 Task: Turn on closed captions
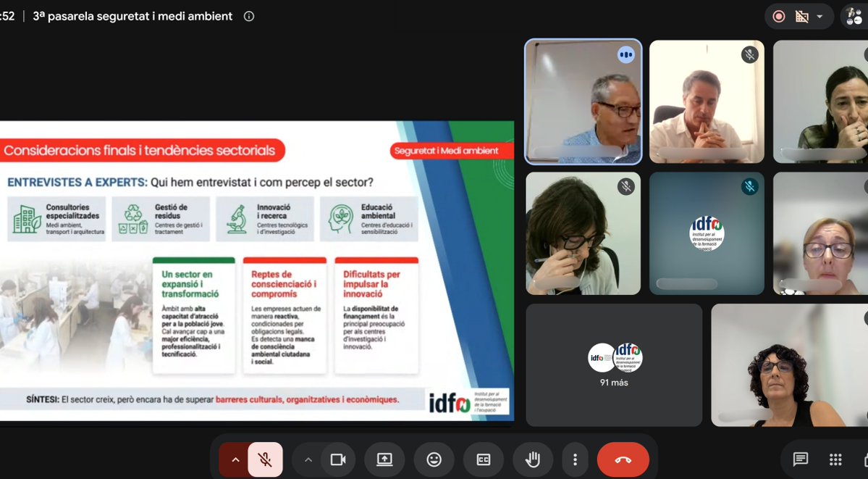point(484,459)
